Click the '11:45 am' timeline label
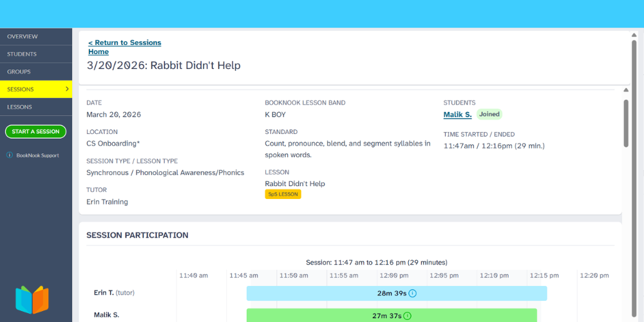Viewport: 644px width, 322px height. click(x=244, y=276)
